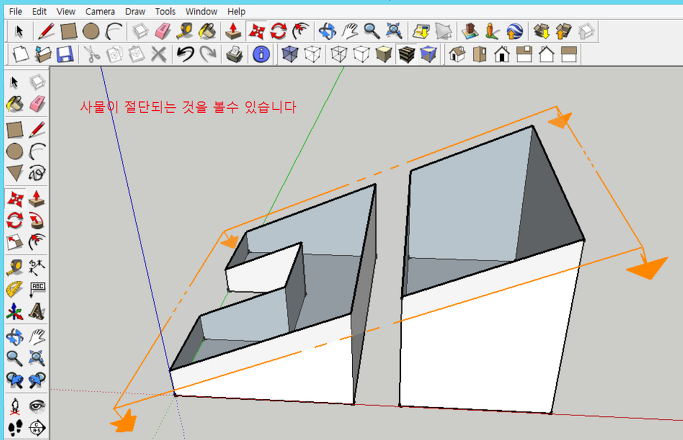Select the Position Camera tool
Viewport: 683px width, 440px height.
14,406
